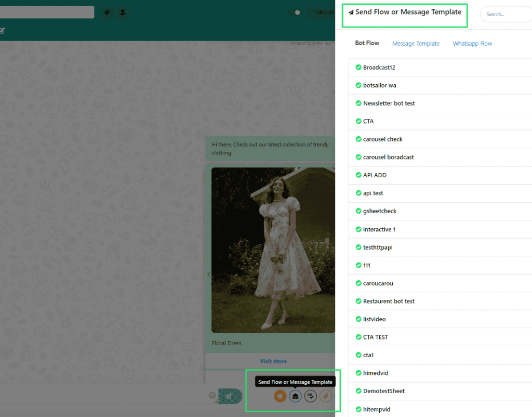The width and height of the screenshot is (532, 417).
Task: Open Send Flow or Message Template envelope icon
Action: 295,396
